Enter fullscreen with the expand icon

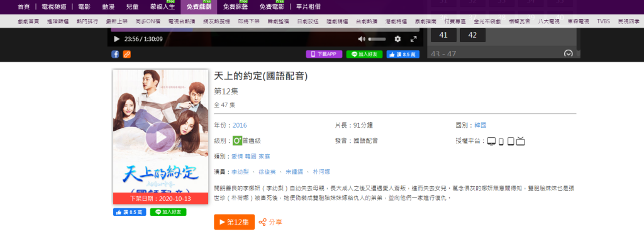pos(414,39)
